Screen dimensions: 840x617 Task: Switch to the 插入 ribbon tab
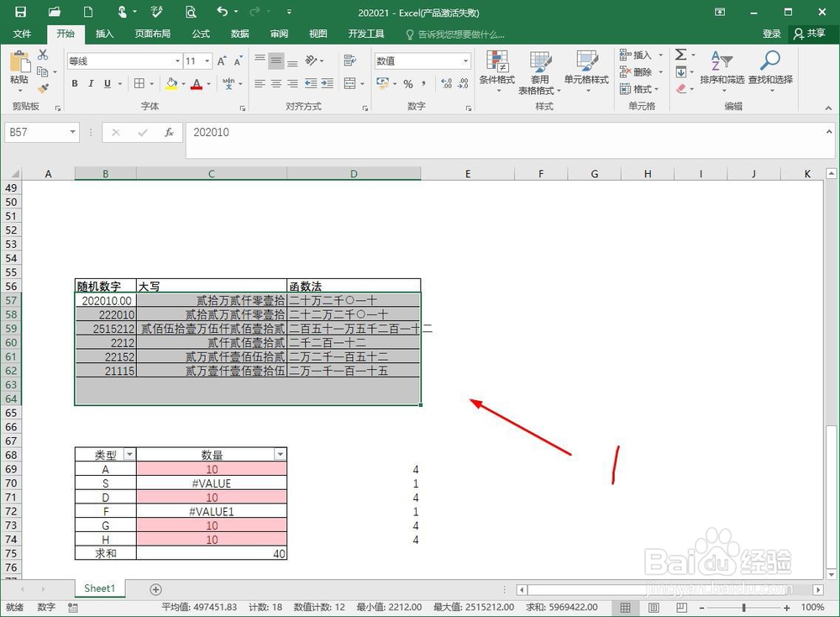[x=104, y=34]
